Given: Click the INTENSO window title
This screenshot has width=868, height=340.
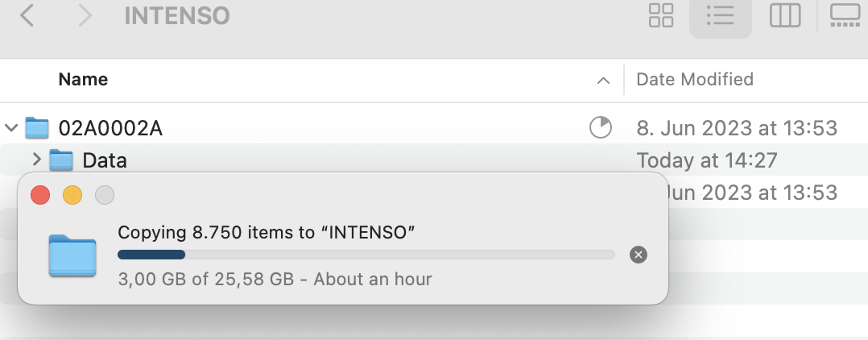Looking at the screenshot, I should click(177, 15).
